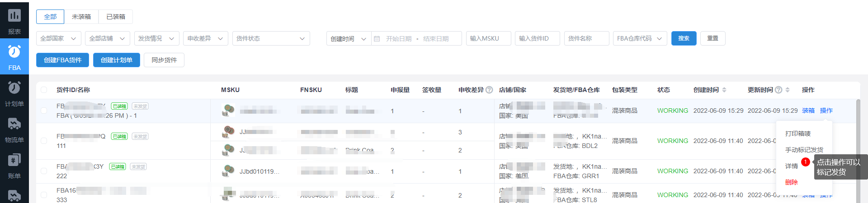The image size is (868, 203).
Task: Click the 未发货 tag on shipment 222
Action: pos(138,166)
